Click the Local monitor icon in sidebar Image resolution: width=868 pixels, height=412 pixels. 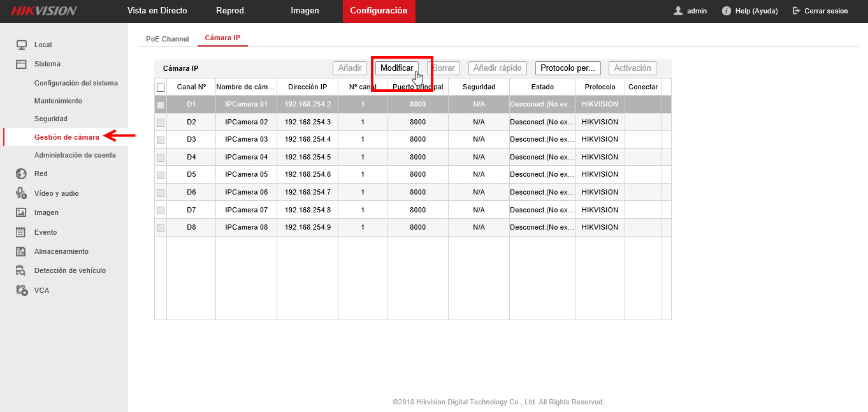click(21, 45)
